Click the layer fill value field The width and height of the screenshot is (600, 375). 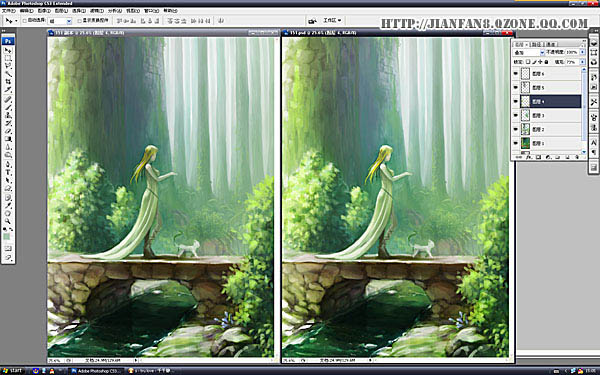tap(571, 62)
